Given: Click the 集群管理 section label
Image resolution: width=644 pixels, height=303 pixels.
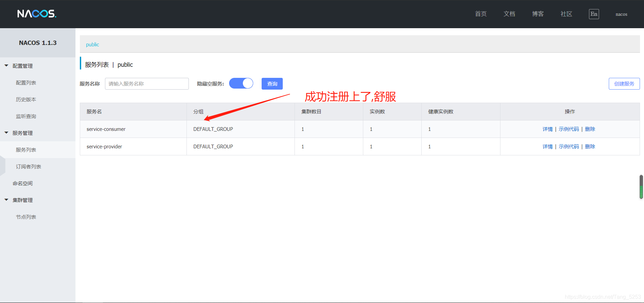Looking at the screenshot, I should pyautogui.click(x=22, y=200).
